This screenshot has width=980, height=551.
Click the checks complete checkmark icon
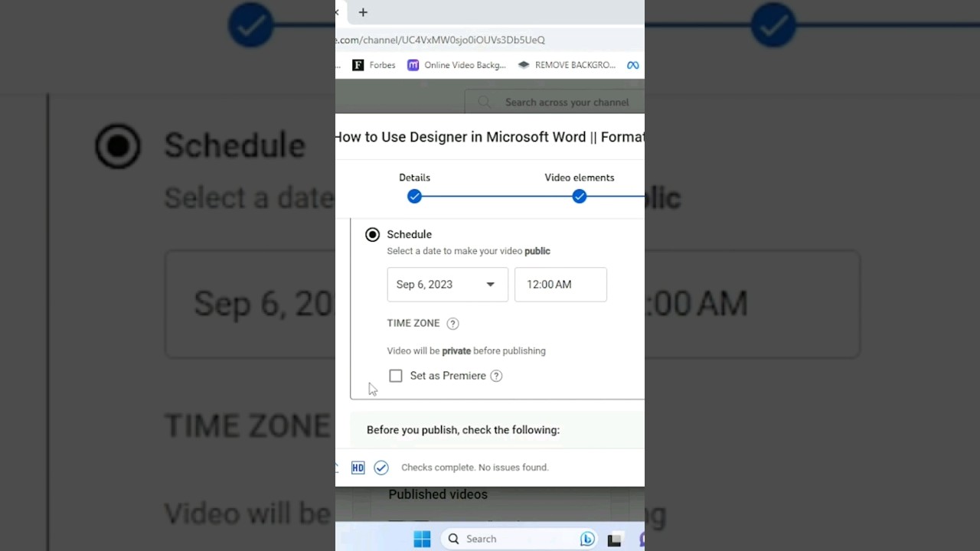coord(381,468)
